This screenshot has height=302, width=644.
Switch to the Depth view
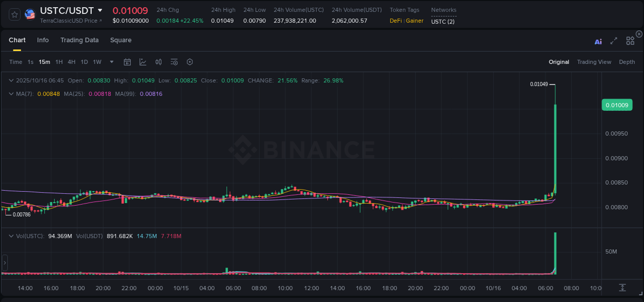pyautogui.click(x=626, y=62)
